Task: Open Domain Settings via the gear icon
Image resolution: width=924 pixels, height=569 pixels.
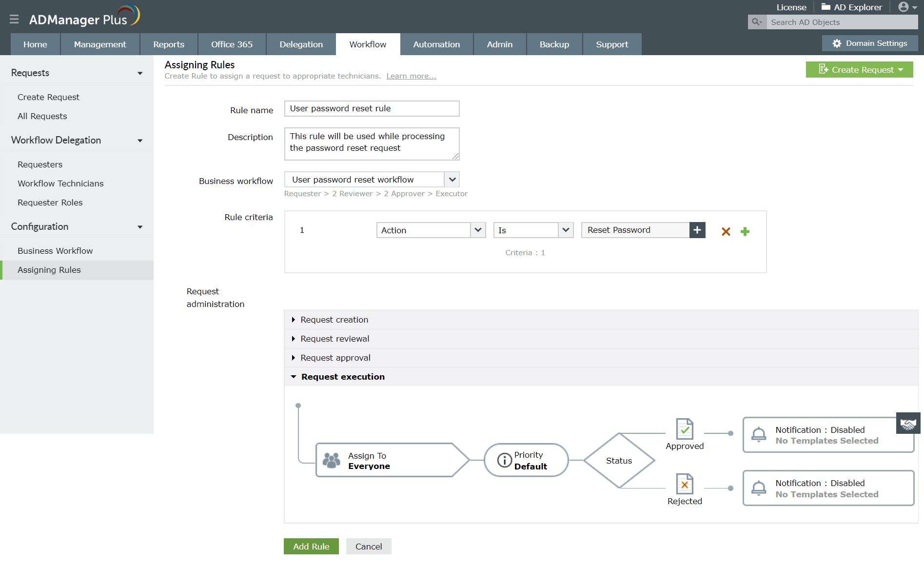Action: point(837,43)
